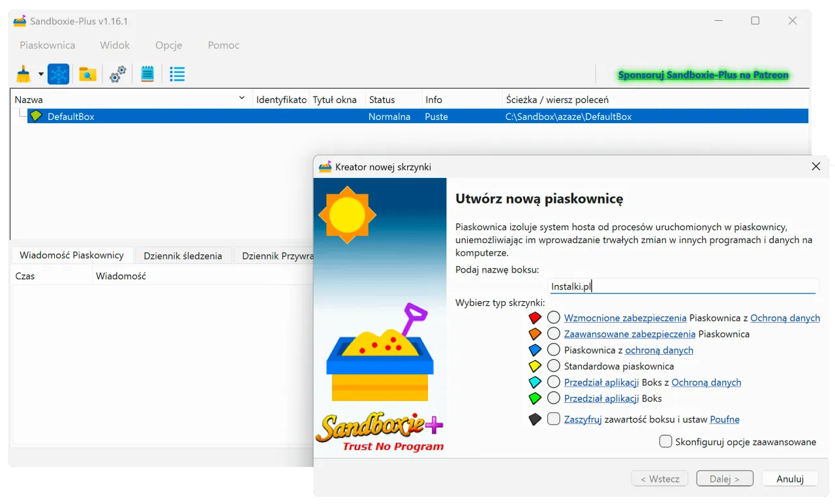This screenshot has width=835, height=504.
Task: Switch view using the blue list icon
Action: [x=177, y=74]
